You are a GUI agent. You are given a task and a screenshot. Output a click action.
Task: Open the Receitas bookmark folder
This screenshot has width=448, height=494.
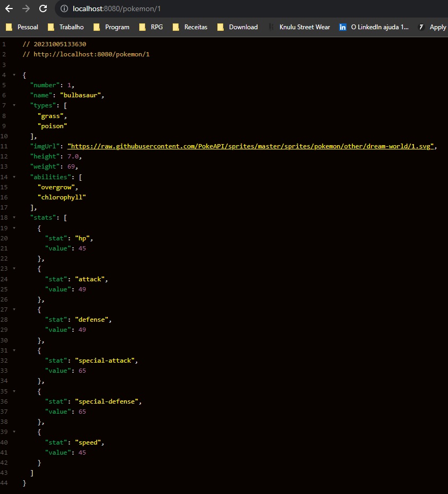(190, 27)
